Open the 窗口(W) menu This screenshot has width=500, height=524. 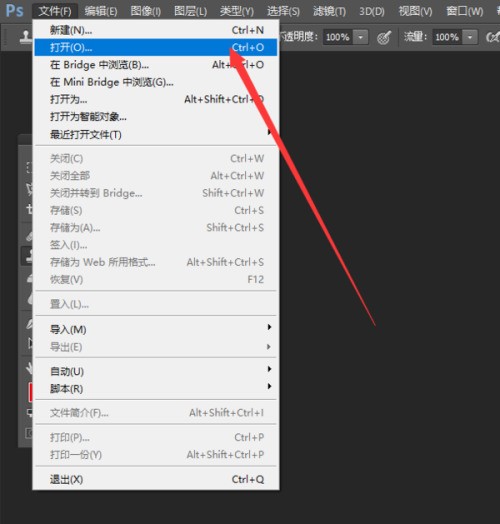465,11
